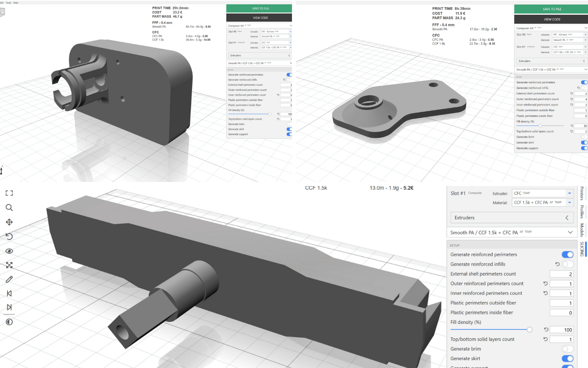Reset Outer reinforced perimeters count in 8h:38min panel
The image size is (588, 368).
[x=571, y=99]
